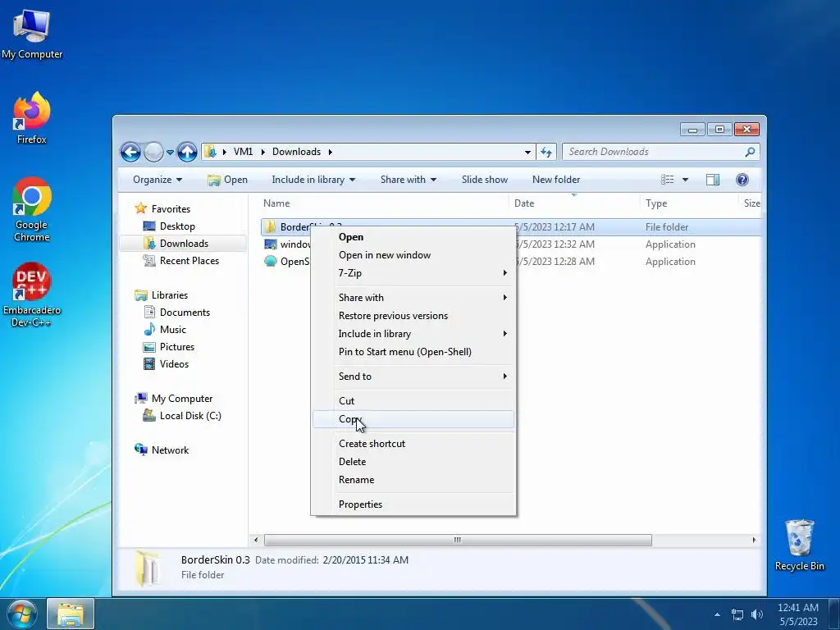Click the taskbar clock 12:41 AM
Screen dimensions: 840x630
point(797,608)
